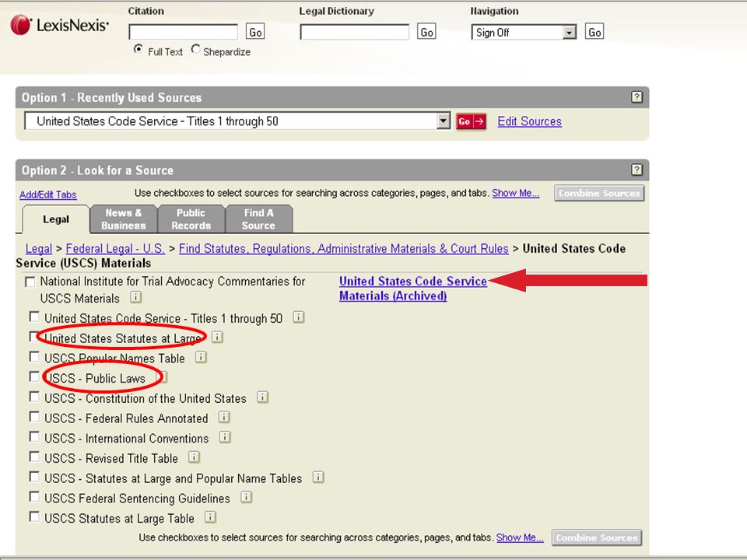This screenshot has width=747, height=560.
Task: Check National Institute for Trial Advocacy Commentaries box
Action: (x=30, y=282)
